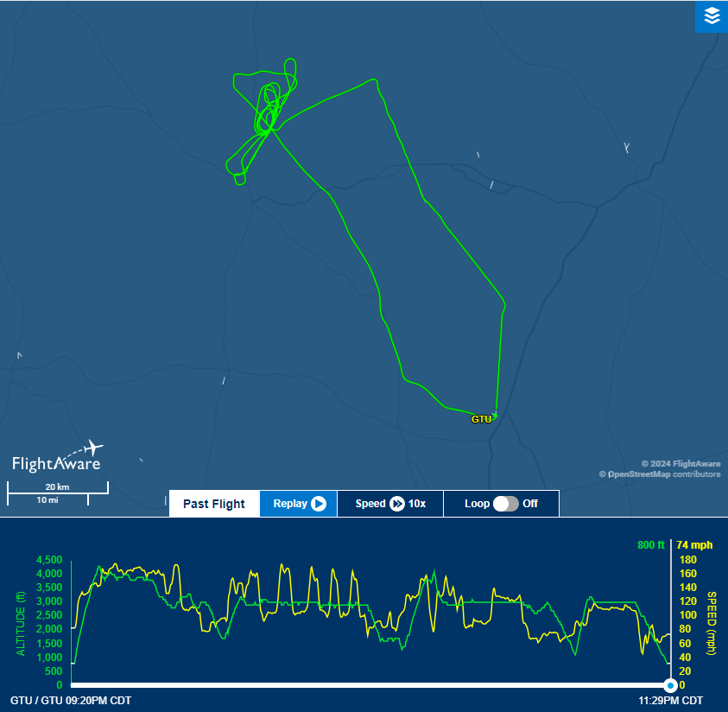Change playback speed via 10x label
Viewport: 728px width, 712px height.
[417, 504]
